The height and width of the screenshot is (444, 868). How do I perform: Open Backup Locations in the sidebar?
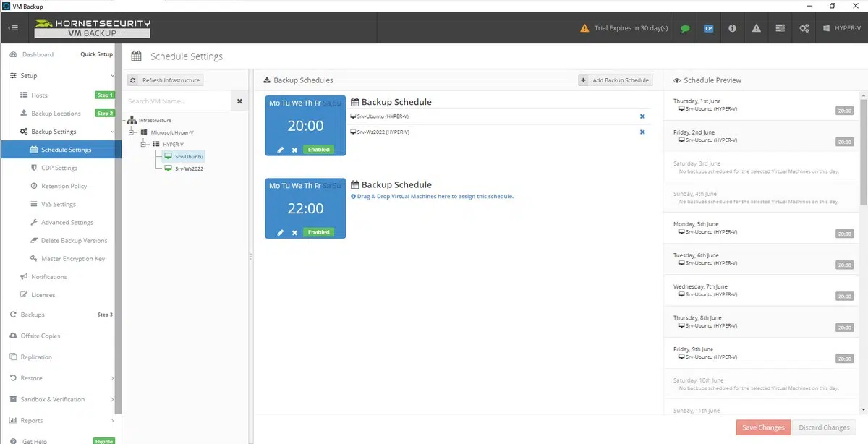click(x=57, y=114)
